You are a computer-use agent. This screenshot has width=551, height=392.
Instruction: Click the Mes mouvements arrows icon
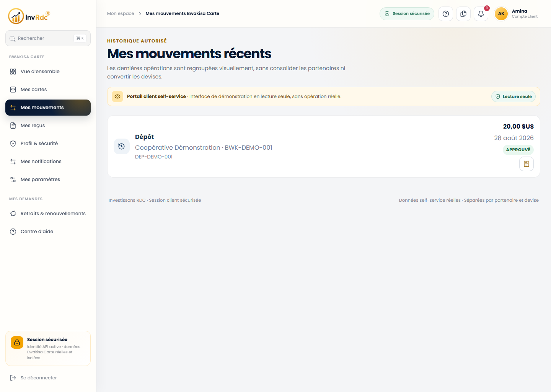pos(13,108)
